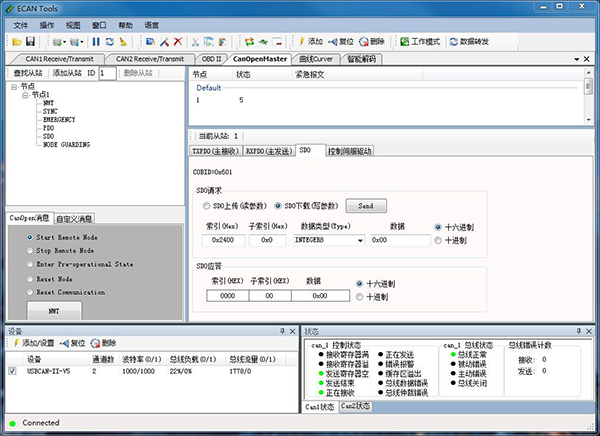Click the Save icon in toolbar

pos(31,42)
